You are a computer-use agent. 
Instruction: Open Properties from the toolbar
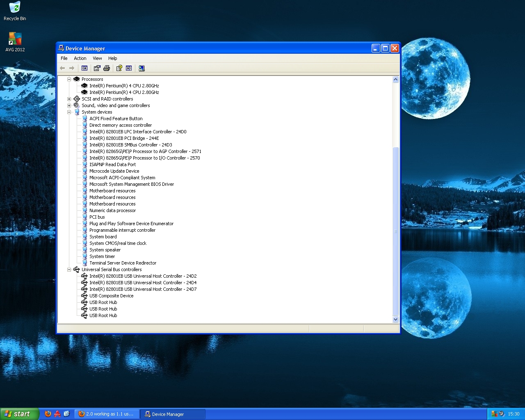(x=97, y=68)
